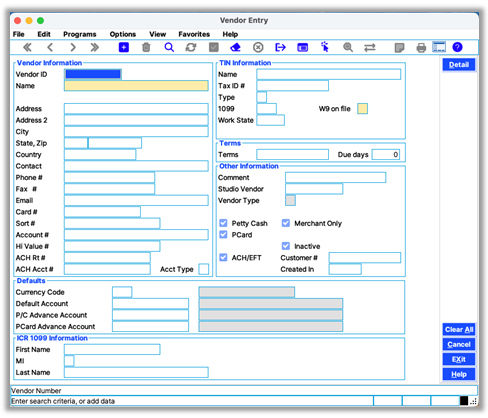488x418 pixels.
Task: Click the Vendor ID field
Action: 93,74
